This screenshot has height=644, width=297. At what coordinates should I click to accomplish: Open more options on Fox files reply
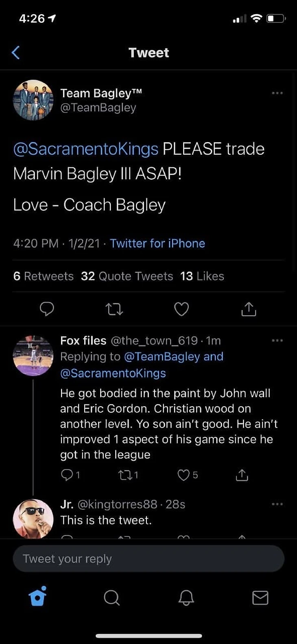click(x=277, y=341)
